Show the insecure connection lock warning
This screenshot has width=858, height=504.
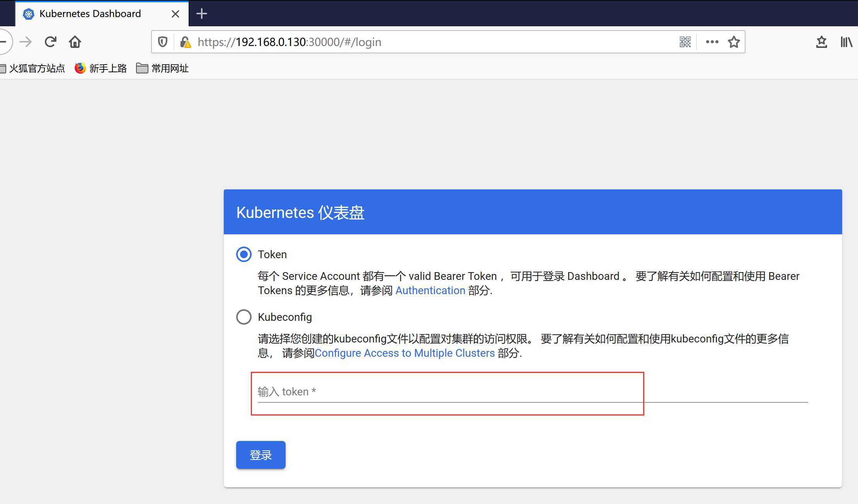point(186,42)
